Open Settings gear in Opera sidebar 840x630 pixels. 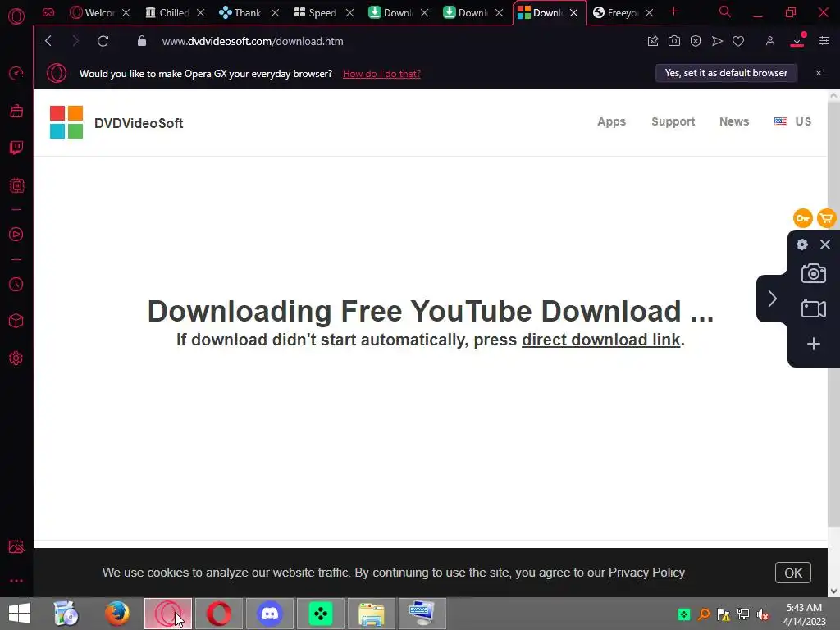(16, 358)
